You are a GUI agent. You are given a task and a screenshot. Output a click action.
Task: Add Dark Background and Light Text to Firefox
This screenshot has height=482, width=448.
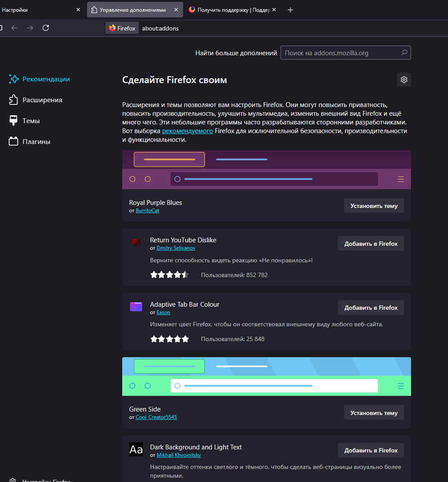pyautogui.click(x=371, y=450)
